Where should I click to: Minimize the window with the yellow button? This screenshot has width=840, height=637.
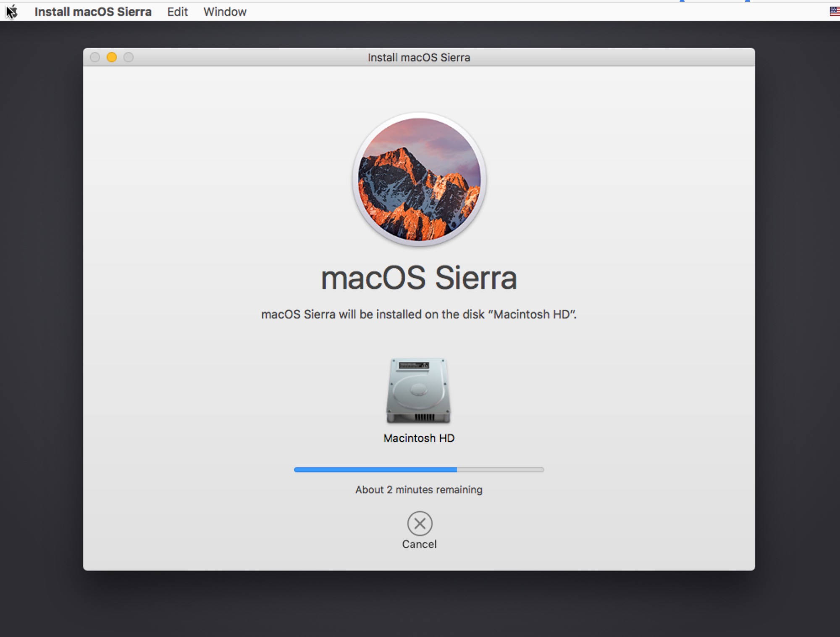[112, 57]
